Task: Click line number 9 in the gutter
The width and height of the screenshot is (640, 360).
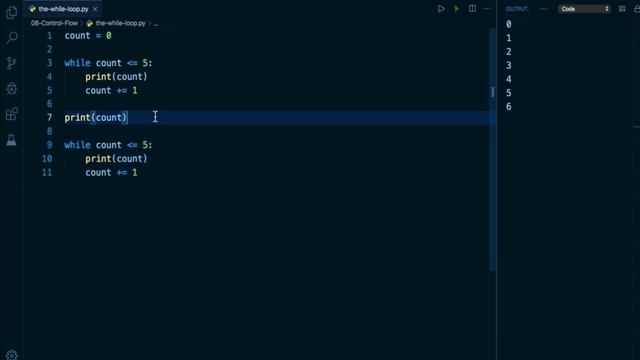Action: [49, 145]
